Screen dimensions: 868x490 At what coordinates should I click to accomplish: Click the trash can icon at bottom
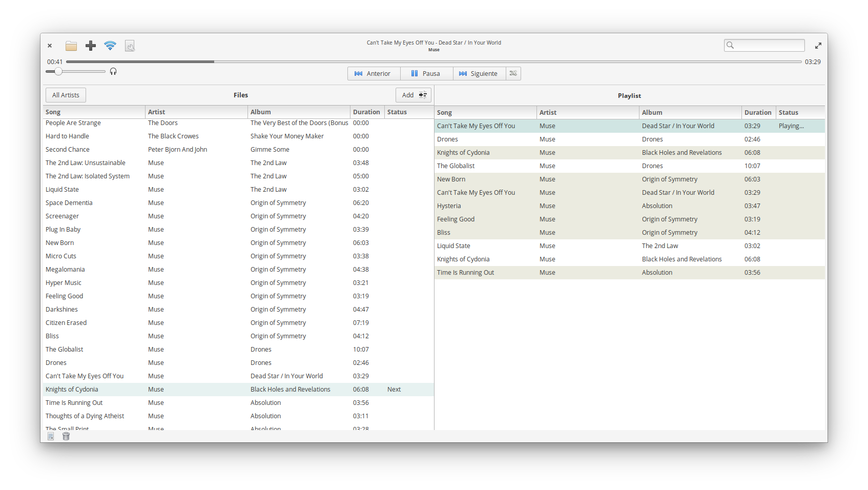click(x=66, y=436)
